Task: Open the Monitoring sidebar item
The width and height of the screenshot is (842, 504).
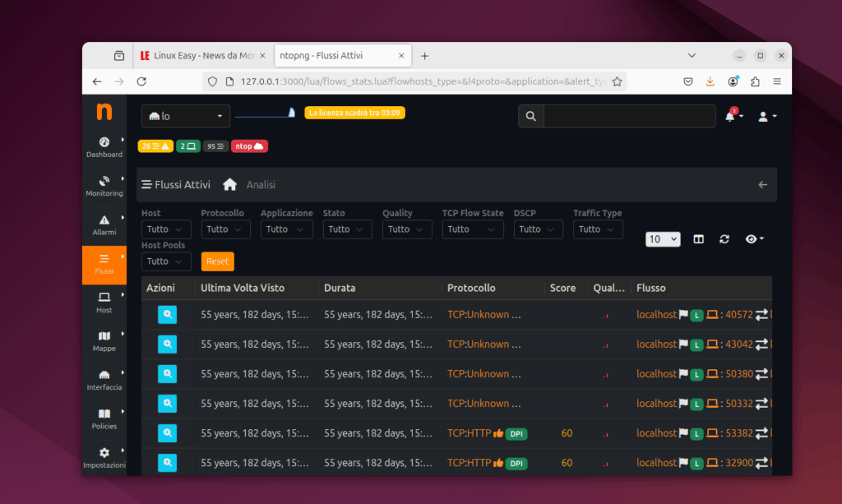Action: pos(104,186)
